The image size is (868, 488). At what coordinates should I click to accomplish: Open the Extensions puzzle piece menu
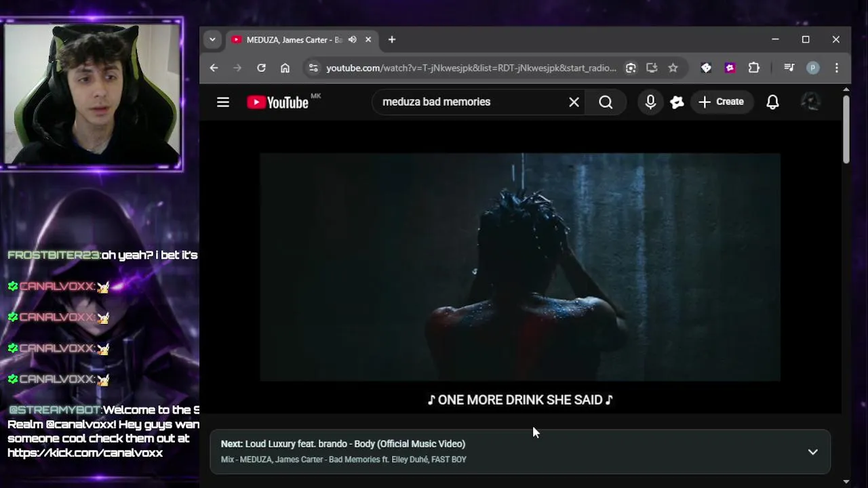coord(754,68)
